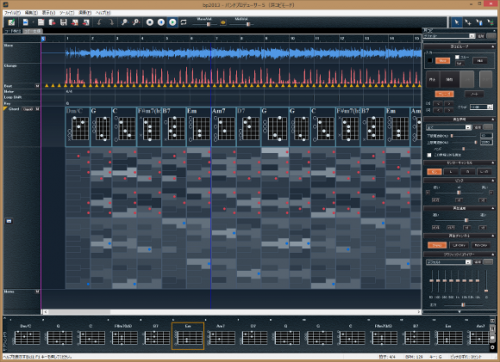Select the highlighted Em chord thumbnail at bottom
This screenshot has width=500, height=362.
188,336
